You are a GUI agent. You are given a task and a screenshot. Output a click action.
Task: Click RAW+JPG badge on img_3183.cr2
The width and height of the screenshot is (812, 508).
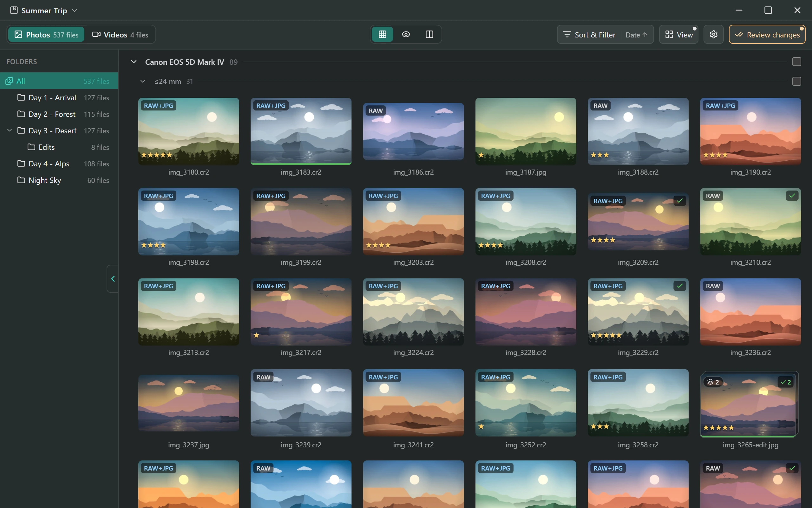[271, 105]
